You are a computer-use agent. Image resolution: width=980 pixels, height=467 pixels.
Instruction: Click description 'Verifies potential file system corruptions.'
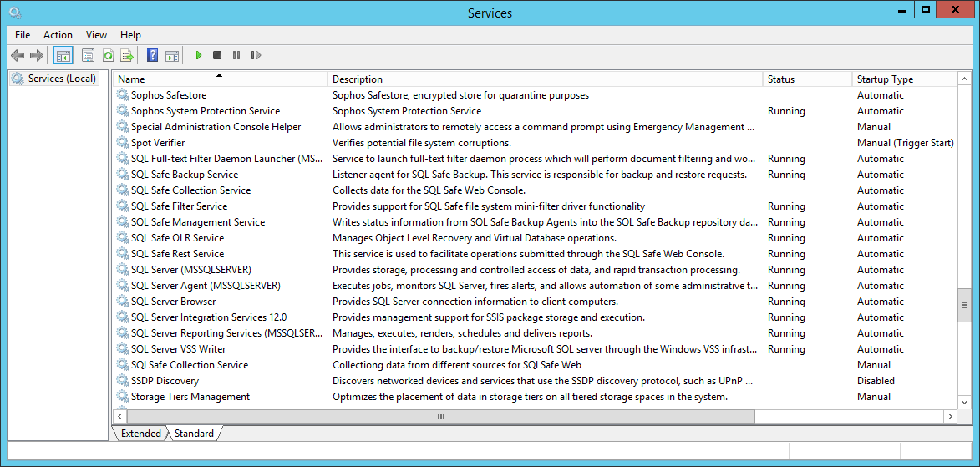point(422,143)
